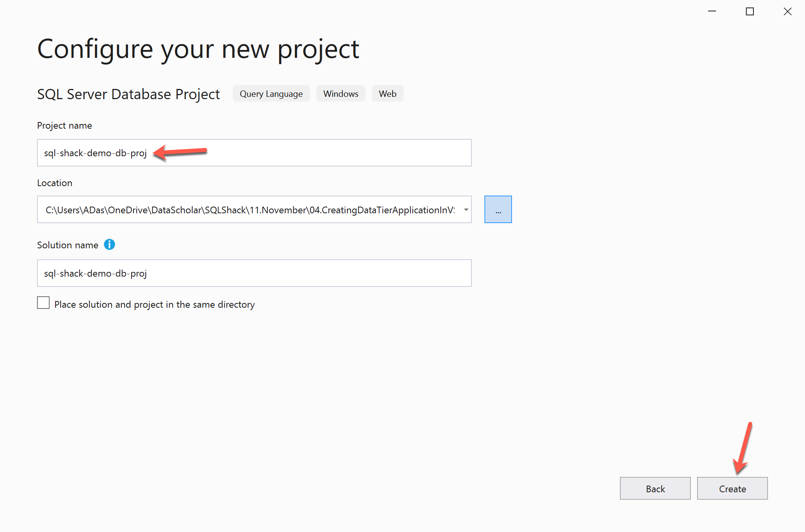This screenshot has height=532, width=805.
Task: Click the 'Configure your new project' heading
Action: click(198, 49)
